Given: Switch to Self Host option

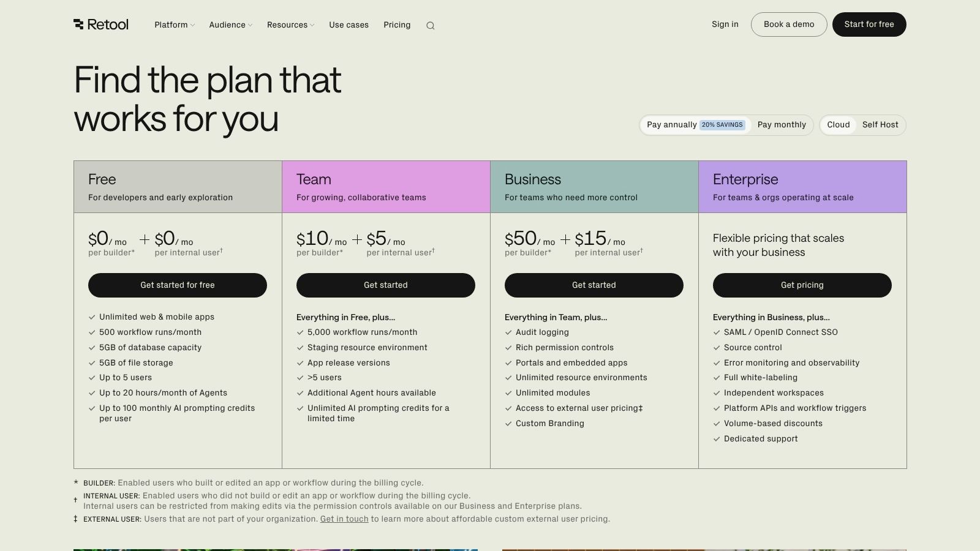Looking at the screenshot, I should pyautogui.click(x=880, y=124).
